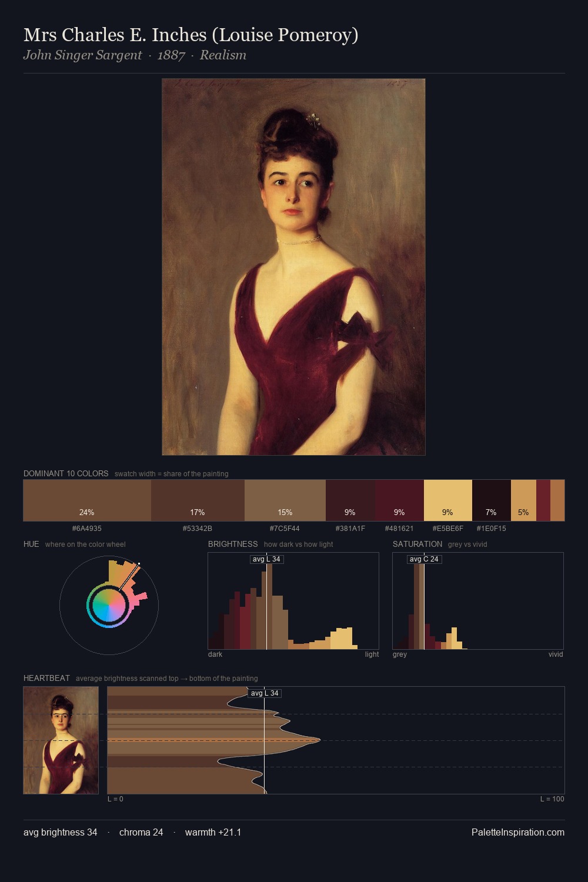Select the 17% swatch #53342B
The height and width of the screenshot is (882, 588).
click(198, 500)
